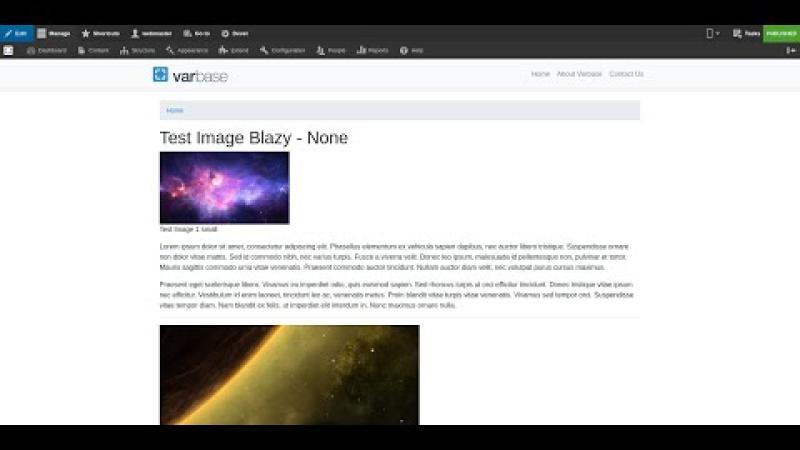Open the Reports admin menu item

[x=372, y=51]
